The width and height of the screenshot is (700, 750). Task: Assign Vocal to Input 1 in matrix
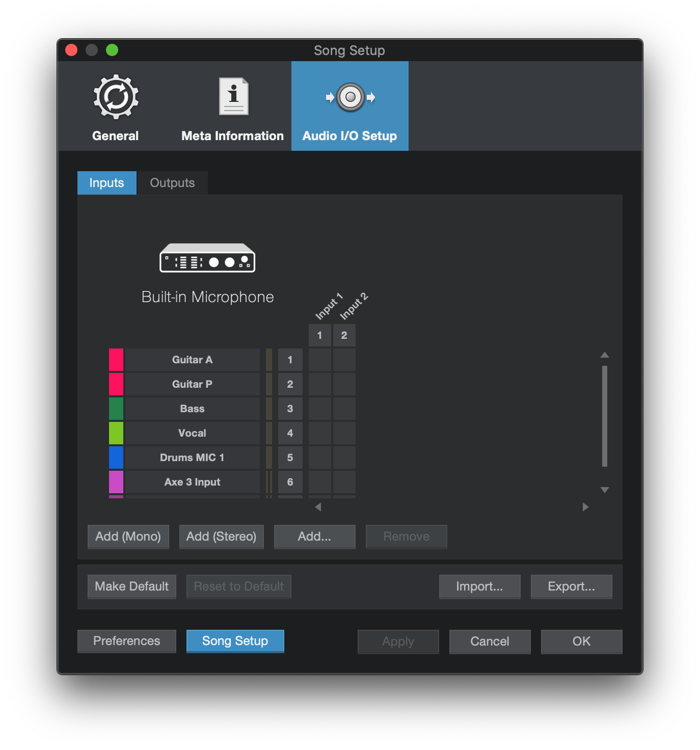[320, 433]
